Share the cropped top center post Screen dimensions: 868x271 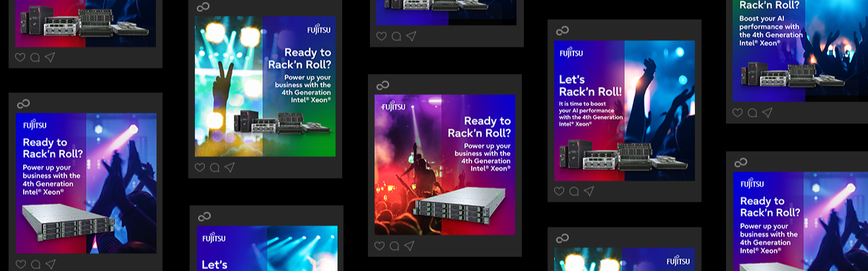(x=411, y=36)
